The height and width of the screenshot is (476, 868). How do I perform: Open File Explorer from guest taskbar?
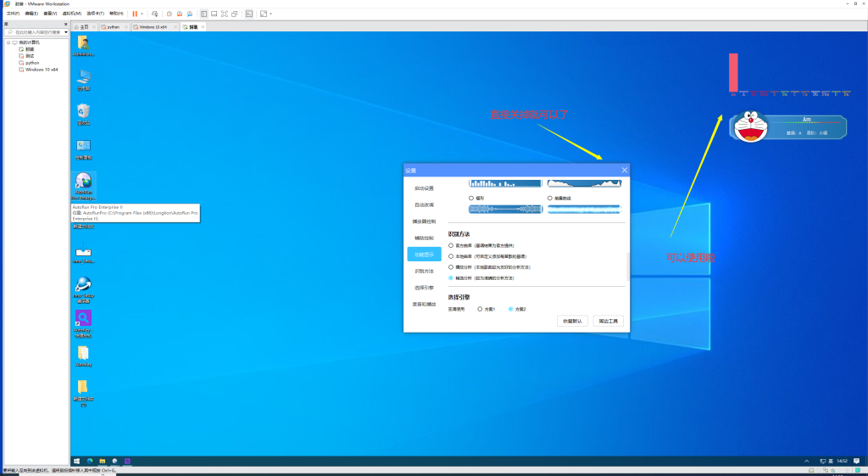(x=103, y=461)
